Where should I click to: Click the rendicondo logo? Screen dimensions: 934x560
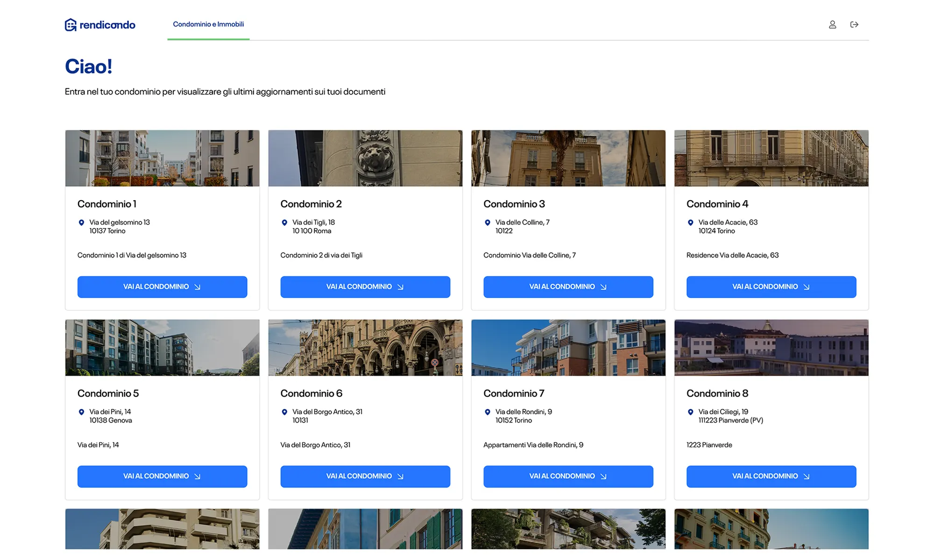[100, 25]
